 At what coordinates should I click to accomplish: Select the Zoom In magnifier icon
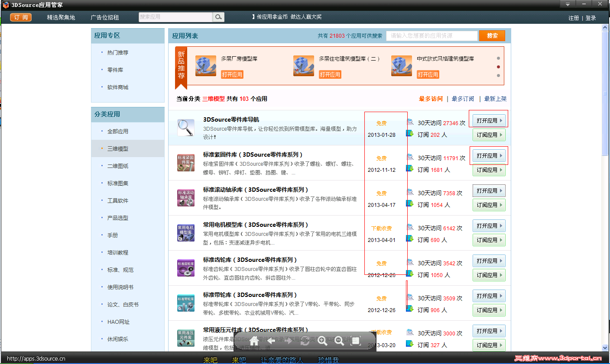click(x=322, y=341)
